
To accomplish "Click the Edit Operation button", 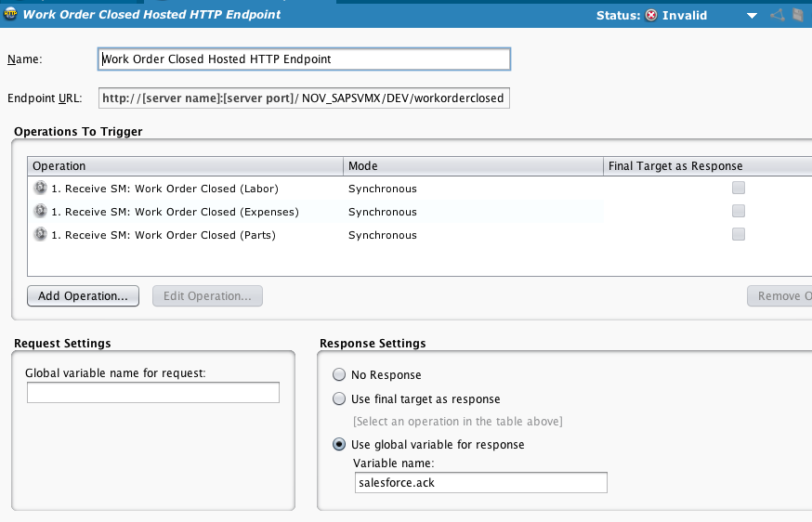I will tap(207, 296).
